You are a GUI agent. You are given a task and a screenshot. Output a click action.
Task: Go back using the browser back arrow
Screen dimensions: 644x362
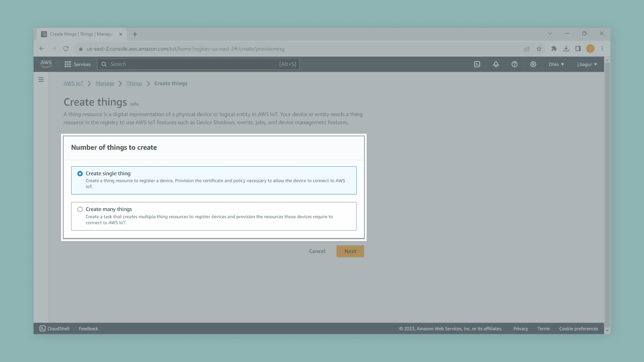[42, 49]
